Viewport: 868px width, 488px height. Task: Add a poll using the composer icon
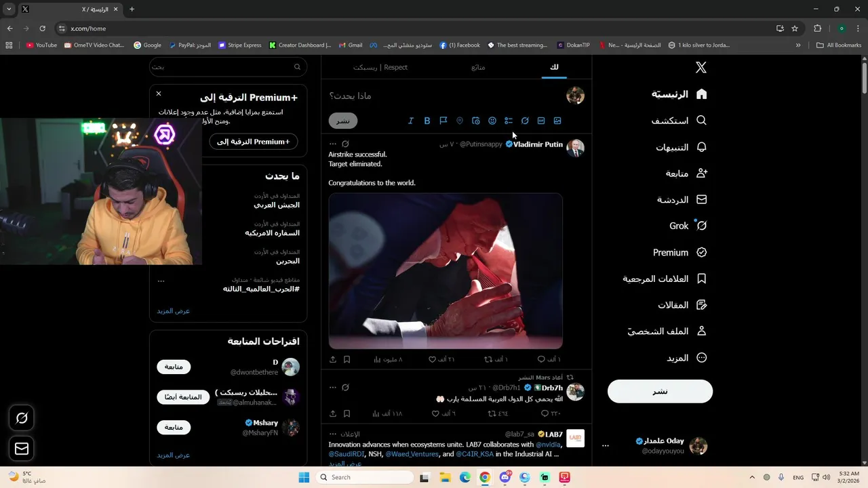509,121
